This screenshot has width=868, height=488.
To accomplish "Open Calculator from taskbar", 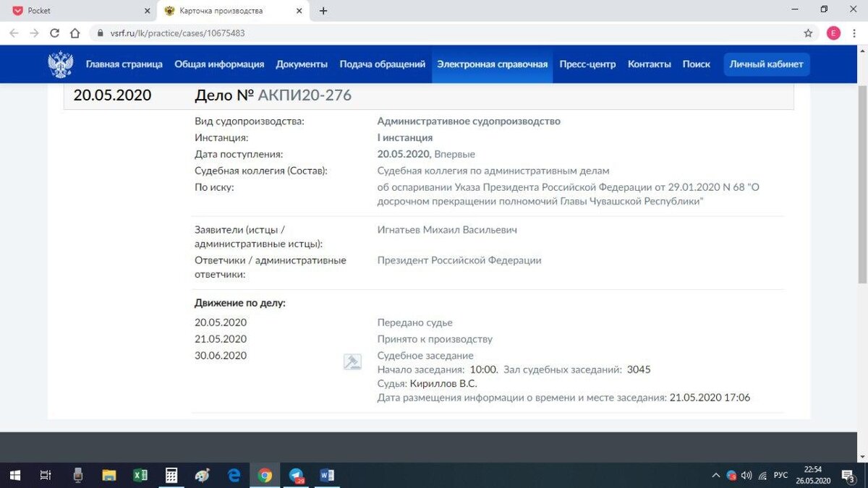I will [171, 475].
